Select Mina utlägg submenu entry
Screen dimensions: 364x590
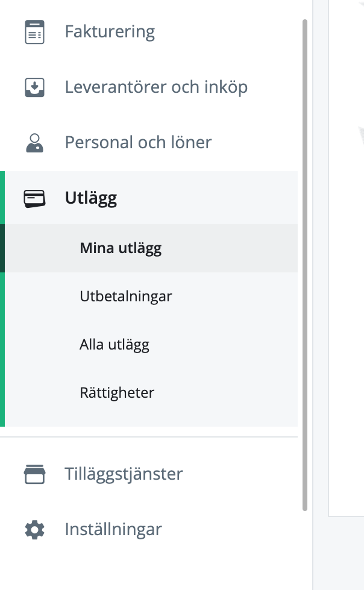(x=119, y=248)
